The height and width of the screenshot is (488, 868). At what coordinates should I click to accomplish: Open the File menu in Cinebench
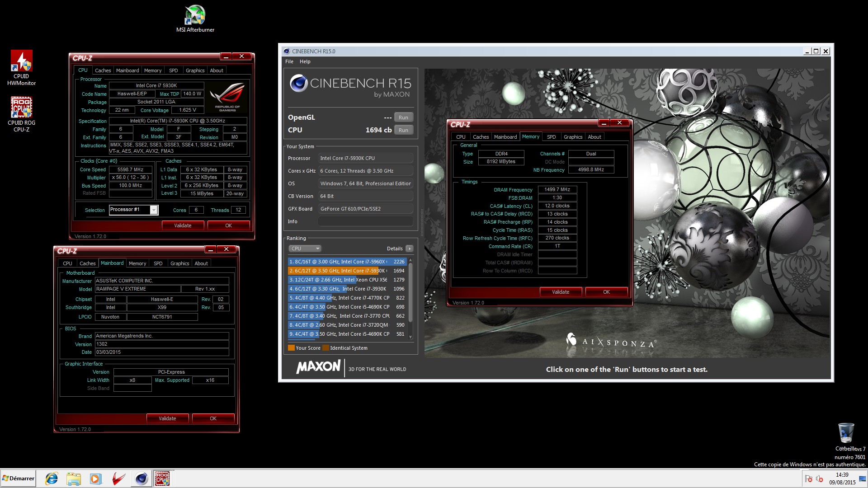click(289, 61)
